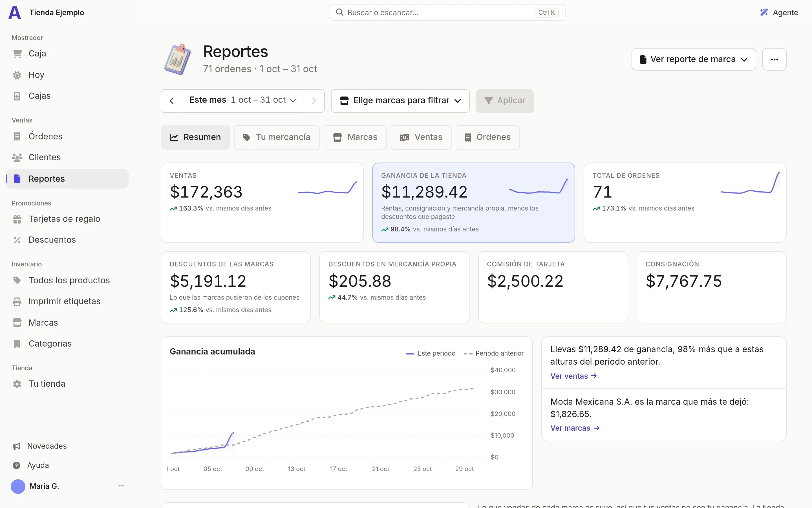Open Tarjetas de regalo

[67, 219]
